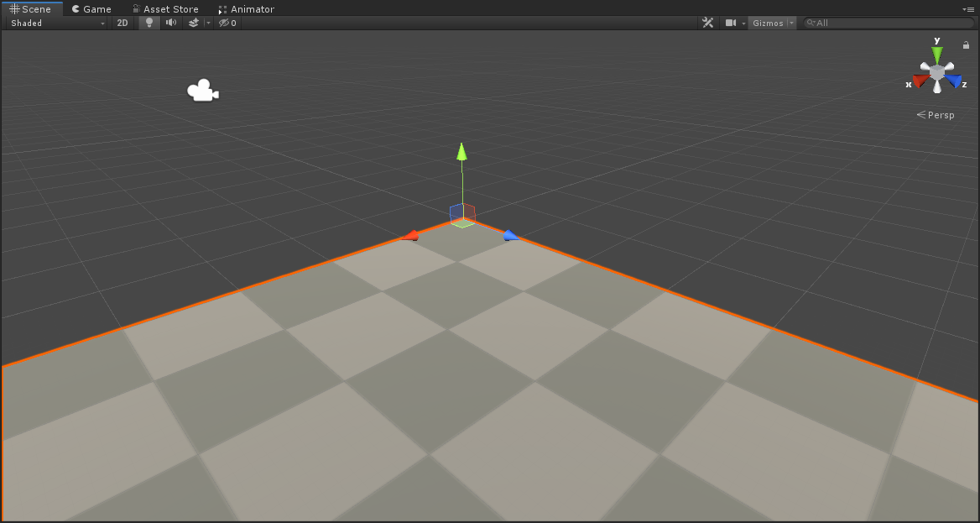Toggle hidden objects visibility (0)

point(227,24)
